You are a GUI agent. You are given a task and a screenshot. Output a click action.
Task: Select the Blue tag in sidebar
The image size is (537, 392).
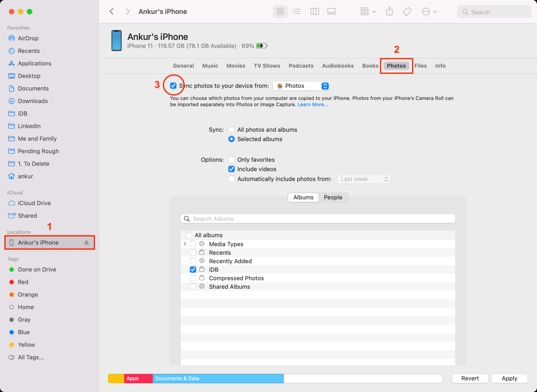23,332
